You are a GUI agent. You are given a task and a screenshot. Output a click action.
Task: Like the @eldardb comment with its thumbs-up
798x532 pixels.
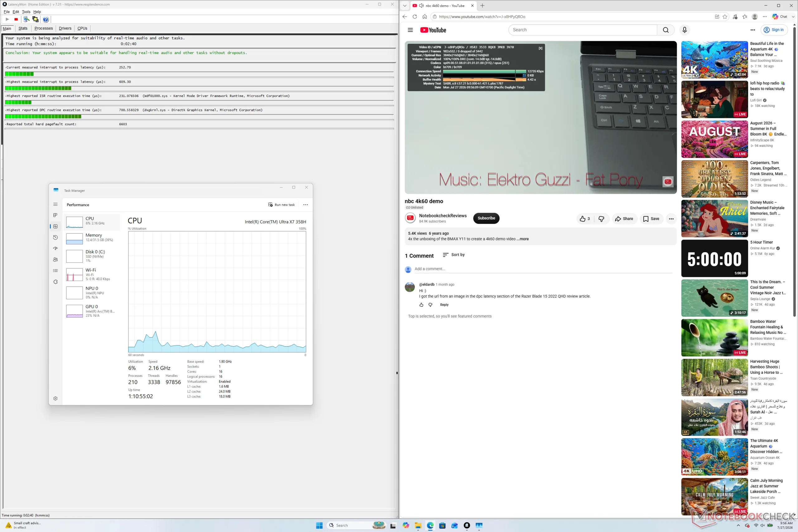click(421, 305)
